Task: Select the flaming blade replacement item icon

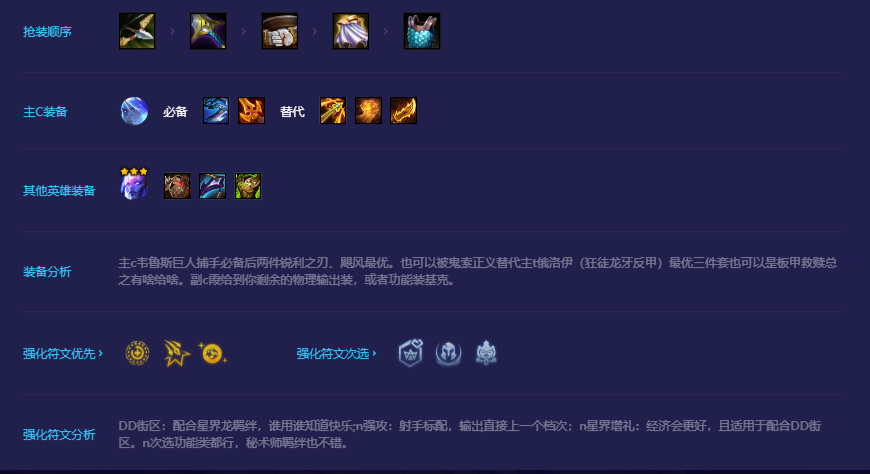Action: [x=403, y=110]
